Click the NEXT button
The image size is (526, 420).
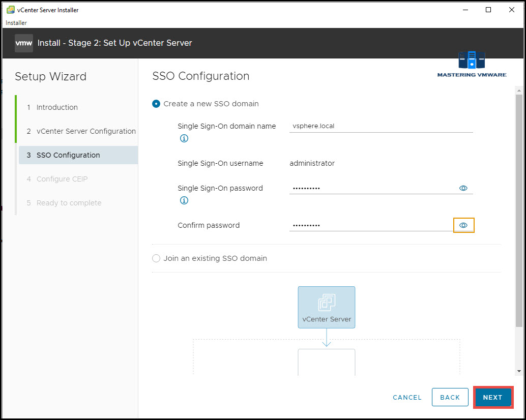[492, 397]
